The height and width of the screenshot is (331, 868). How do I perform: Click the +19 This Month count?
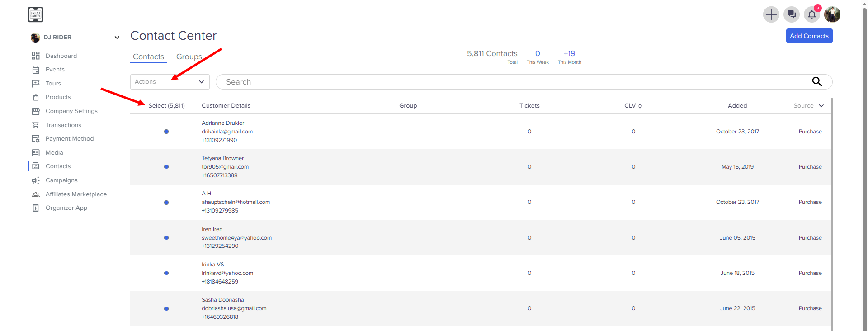coord(569,53)
